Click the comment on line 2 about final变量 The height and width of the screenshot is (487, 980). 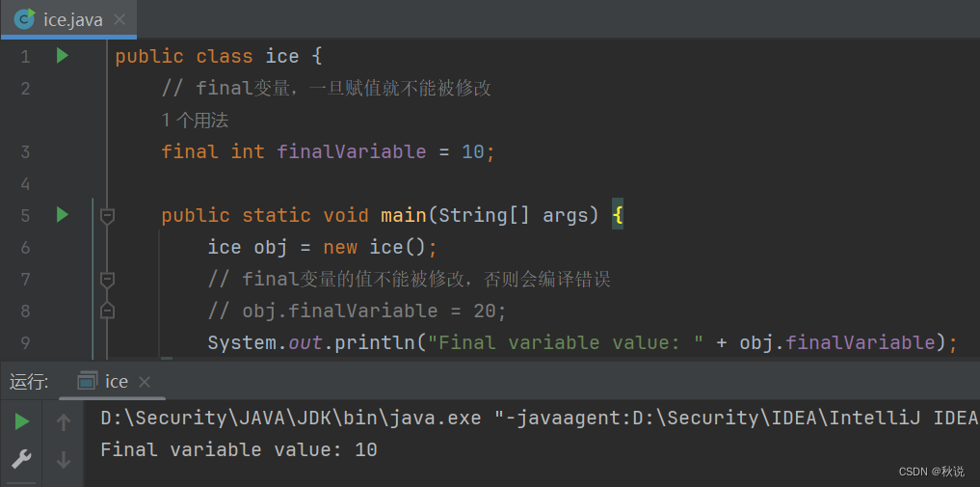click(327, 88)
